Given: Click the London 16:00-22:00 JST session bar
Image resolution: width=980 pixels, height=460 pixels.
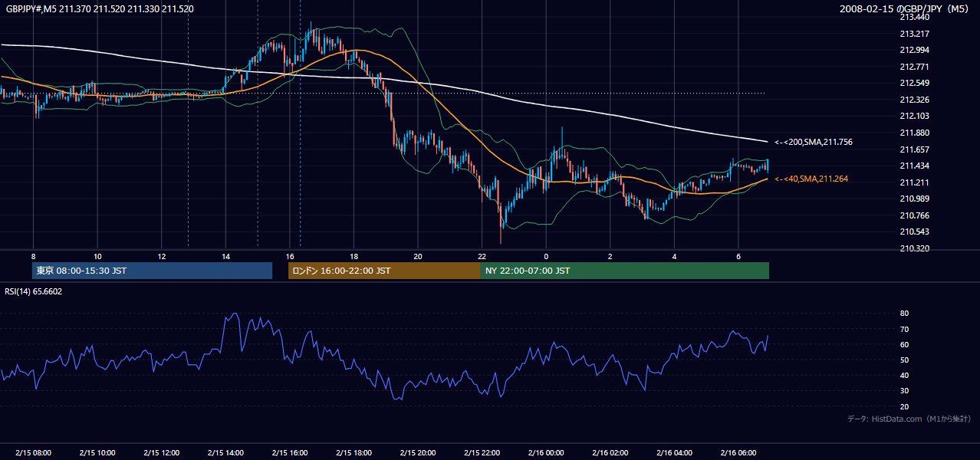Looking at the screenshot, I should point(384,271).
